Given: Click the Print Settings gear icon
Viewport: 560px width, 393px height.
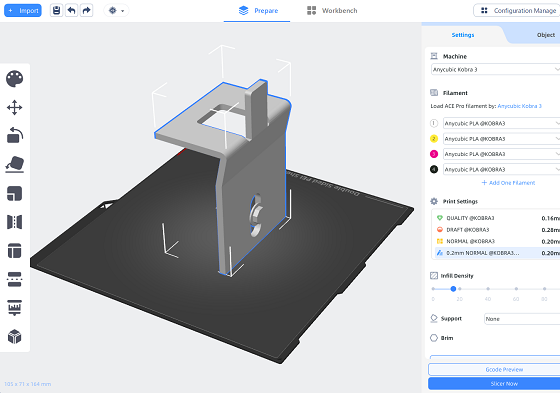Looking at the screenshot, I should [x=434, y=201].
